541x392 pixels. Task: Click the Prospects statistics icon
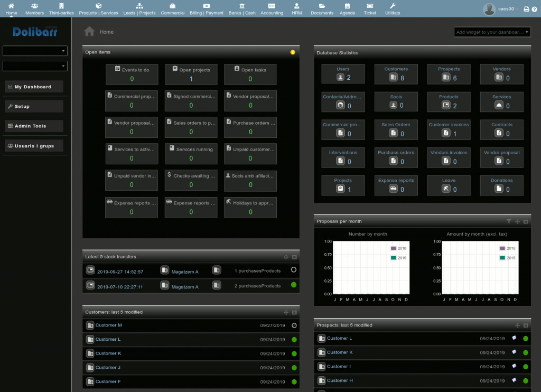click(x=446, y=77)
